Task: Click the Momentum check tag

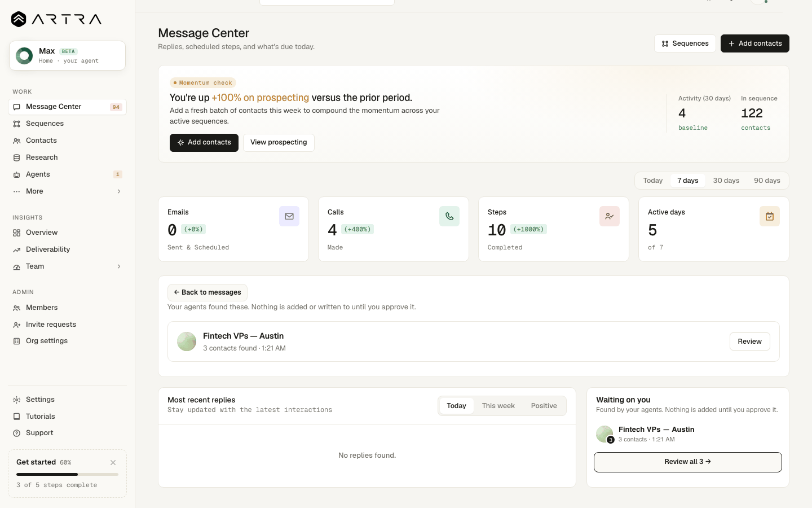Action: (x=203, y=83)
